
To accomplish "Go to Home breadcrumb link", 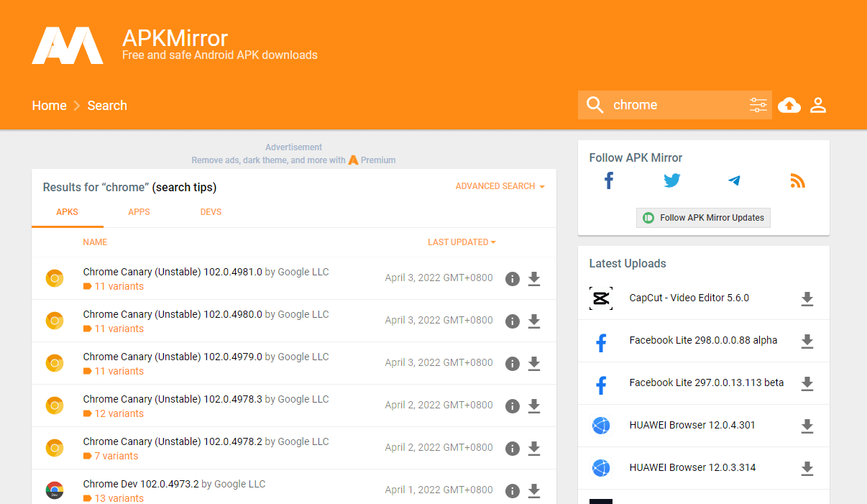I will tap(49, 106).
